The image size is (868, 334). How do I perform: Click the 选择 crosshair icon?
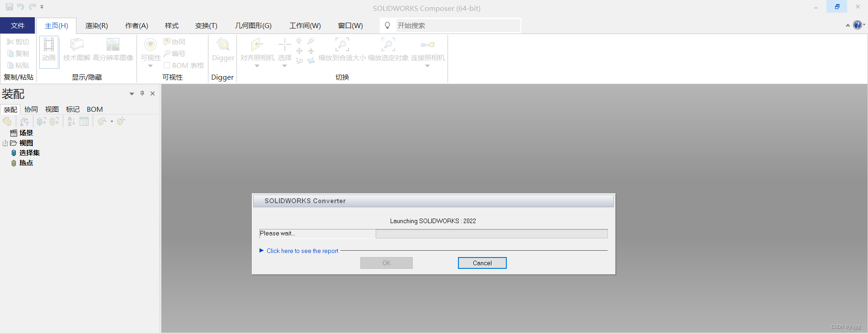284,44
